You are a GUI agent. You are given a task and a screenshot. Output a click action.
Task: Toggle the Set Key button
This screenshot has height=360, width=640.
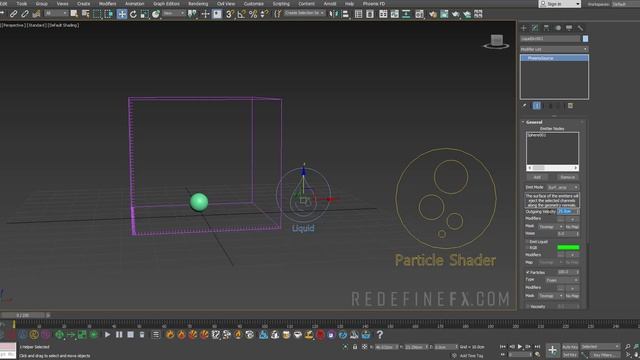click(x=570, y=355)
